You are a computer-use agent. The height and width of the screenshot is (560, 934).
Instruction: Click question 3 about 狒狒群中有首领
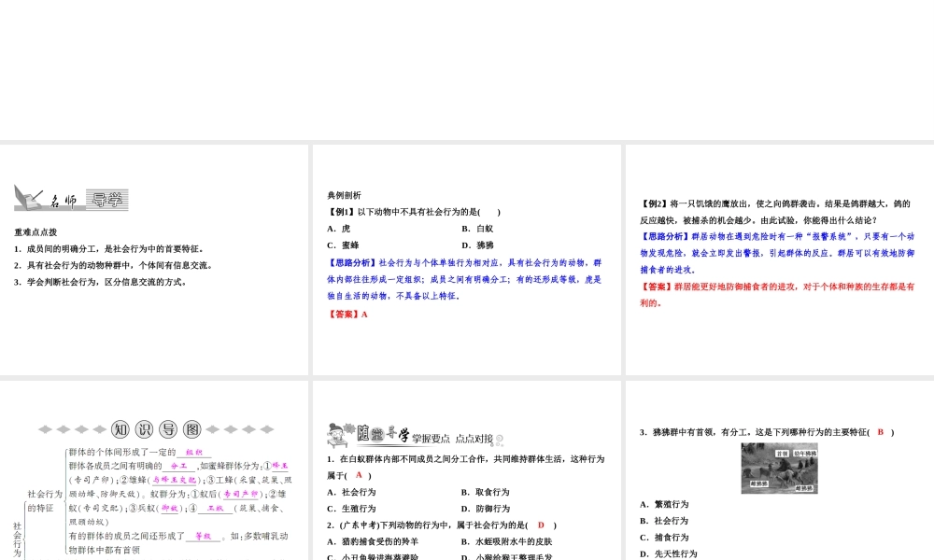point(767,433)
